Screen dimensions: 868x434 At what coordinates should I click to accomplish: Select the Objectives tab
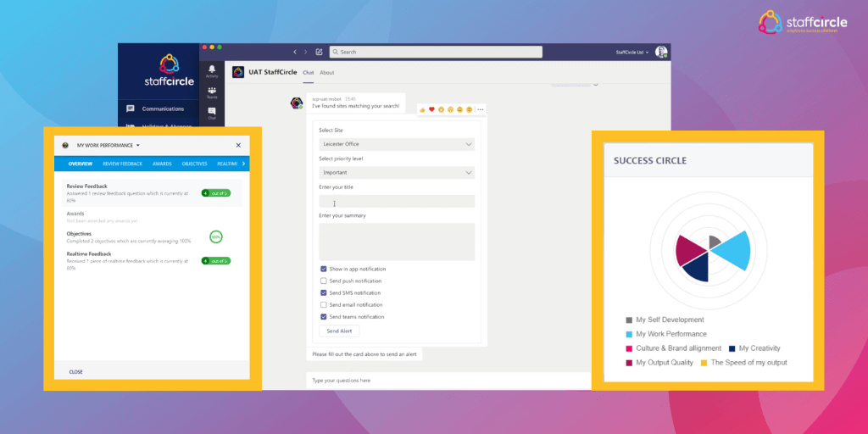(194, 164)
